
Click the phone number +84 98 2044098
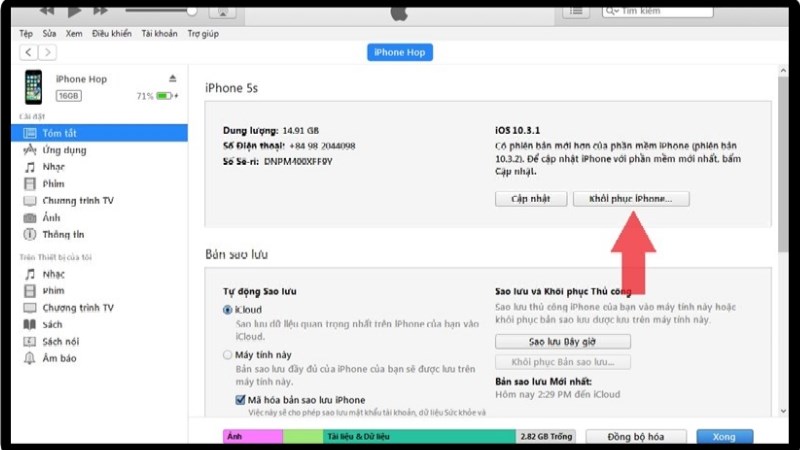[x=322, y=146]
